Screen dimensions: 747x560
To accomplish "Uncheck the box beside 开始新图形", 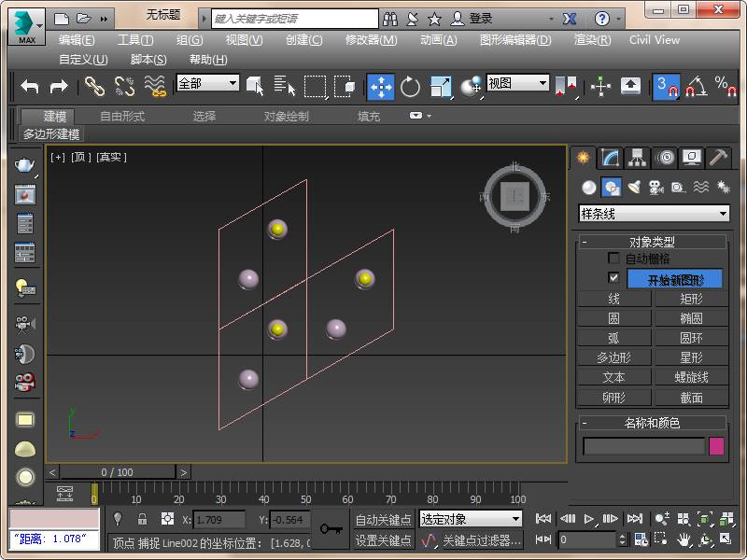I will pyautogui.click(x=613, y=278).
